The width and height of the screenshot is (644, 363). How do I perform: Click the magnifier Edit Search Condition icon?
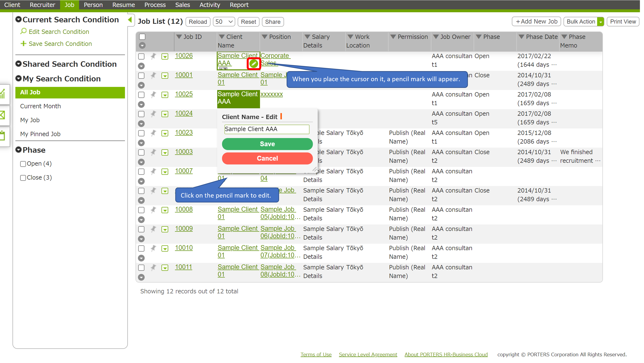click(x=23, y=31)
